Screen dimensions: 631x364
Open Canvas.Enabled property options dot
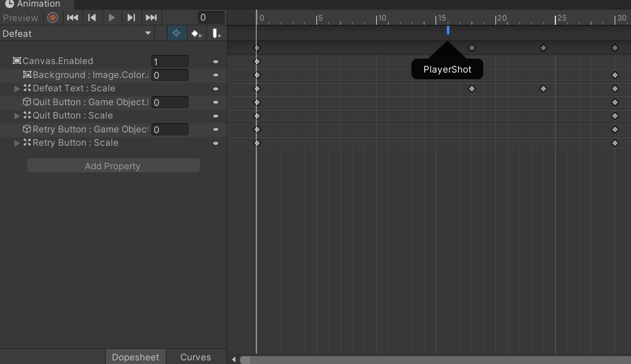216,62
